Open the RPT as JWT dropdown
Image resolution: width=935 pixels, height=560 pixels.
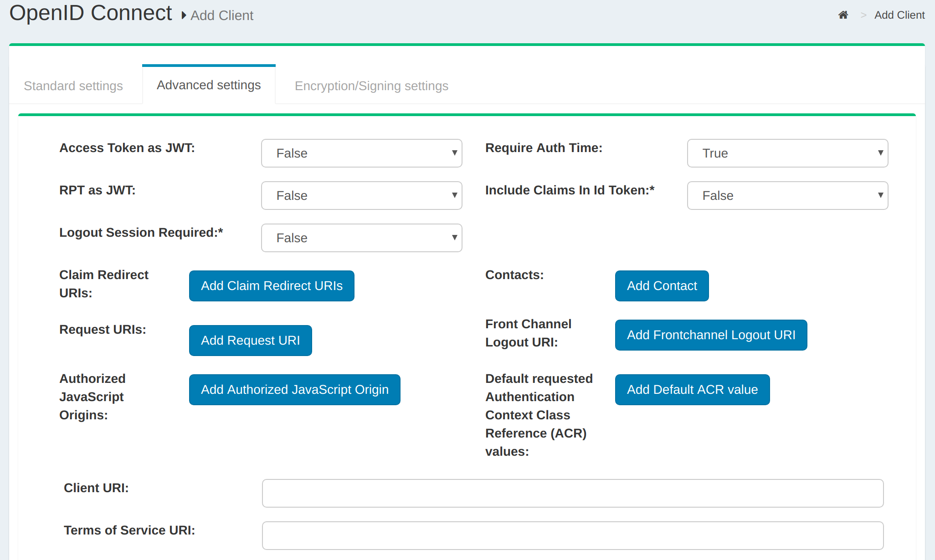click(x=361, y=195)
